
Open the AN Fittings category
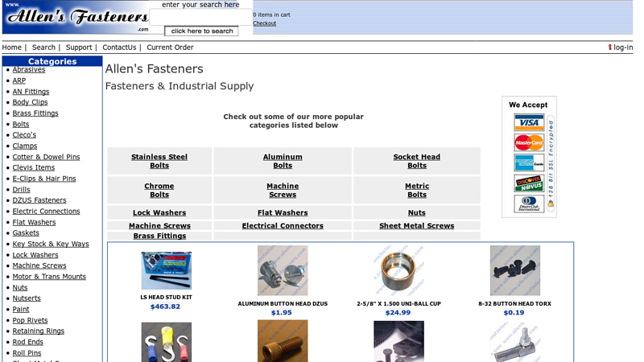tap(31, 92)
